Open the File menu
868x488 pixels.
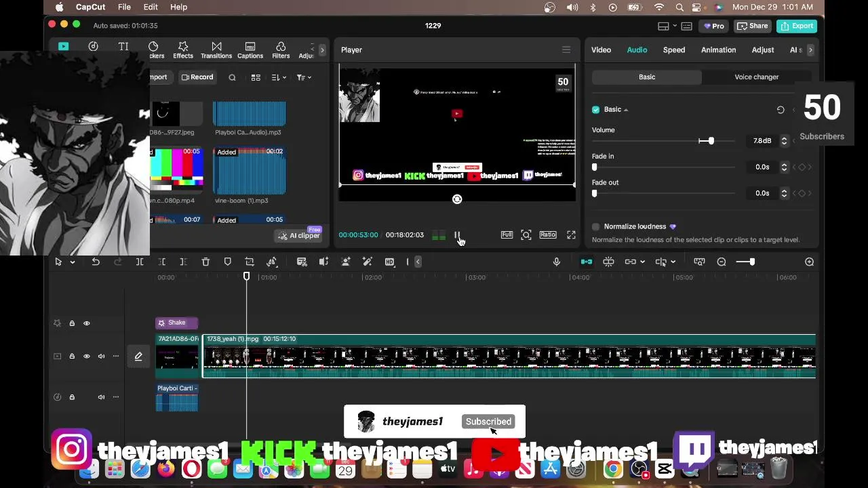coord(124,7)
